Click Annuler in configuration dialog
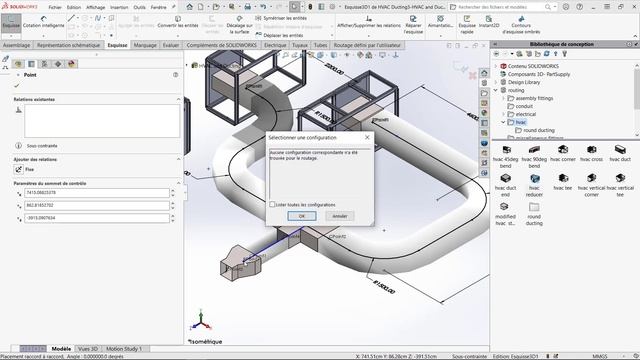The image size is (640, 360). (x=340, y=216)
